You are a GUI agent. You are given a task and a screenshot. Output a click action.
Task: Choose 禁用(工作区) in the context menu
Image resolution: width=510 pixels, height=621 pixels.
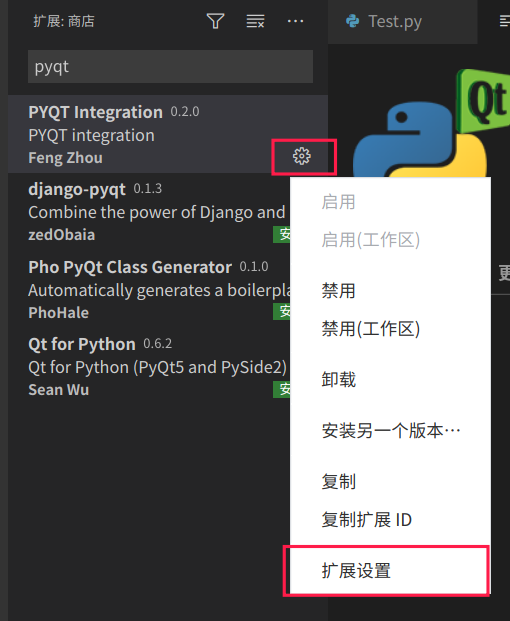click(390, 329)
